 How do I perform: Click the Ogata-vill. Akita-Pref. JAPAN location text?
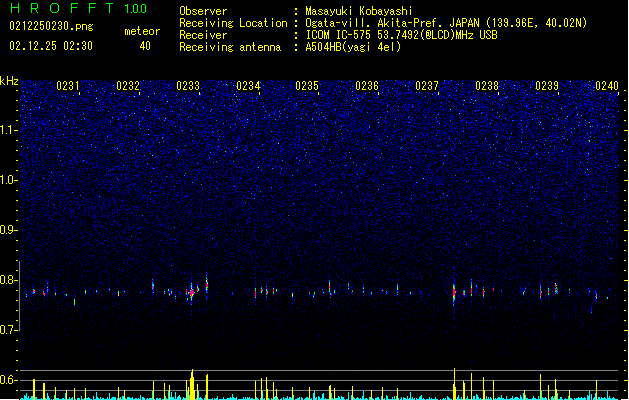tap(392, 23)
